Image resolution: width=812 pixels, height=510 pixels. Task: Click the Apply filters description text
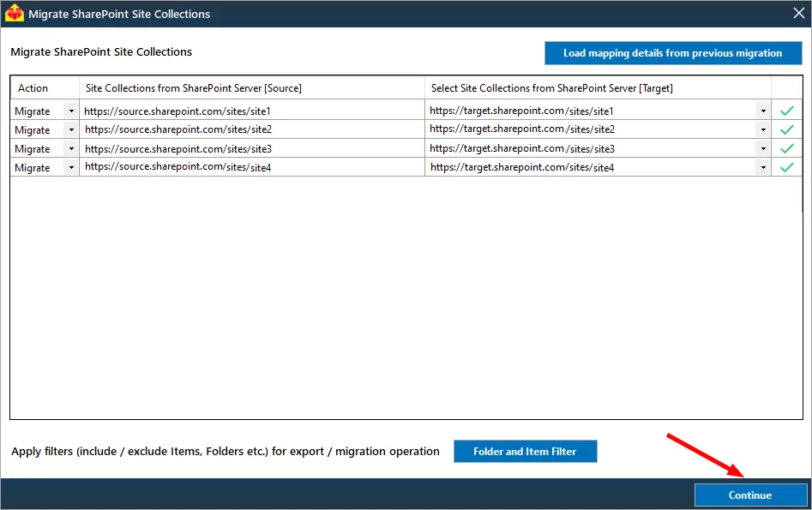(226, 452)
